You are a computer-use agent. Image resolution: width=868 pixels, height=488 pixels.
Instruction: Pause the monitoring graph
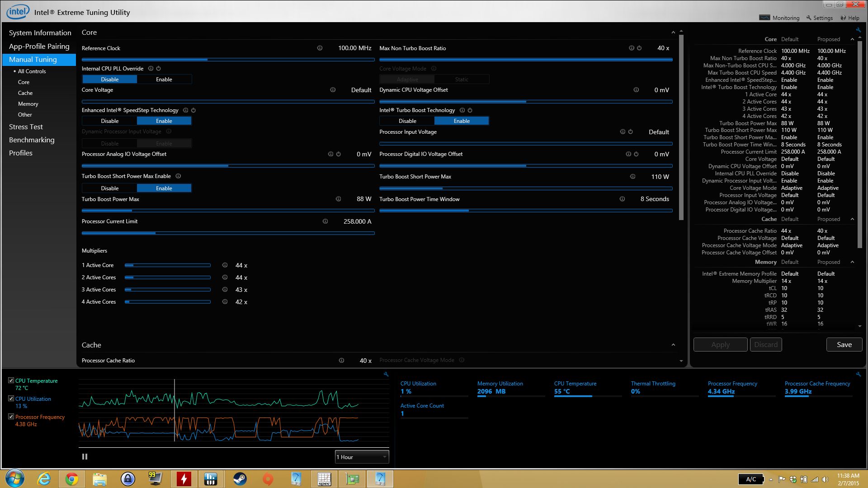click(x=85, y=457)
